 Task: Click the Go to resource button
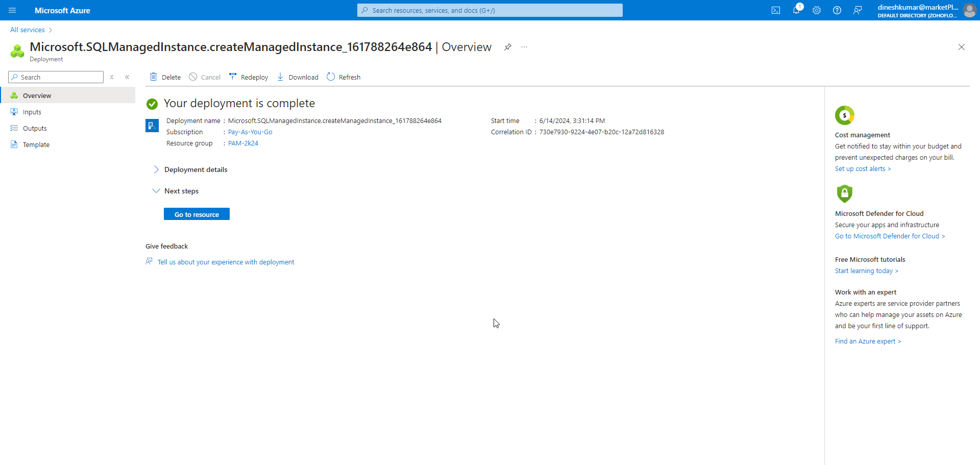197,214
